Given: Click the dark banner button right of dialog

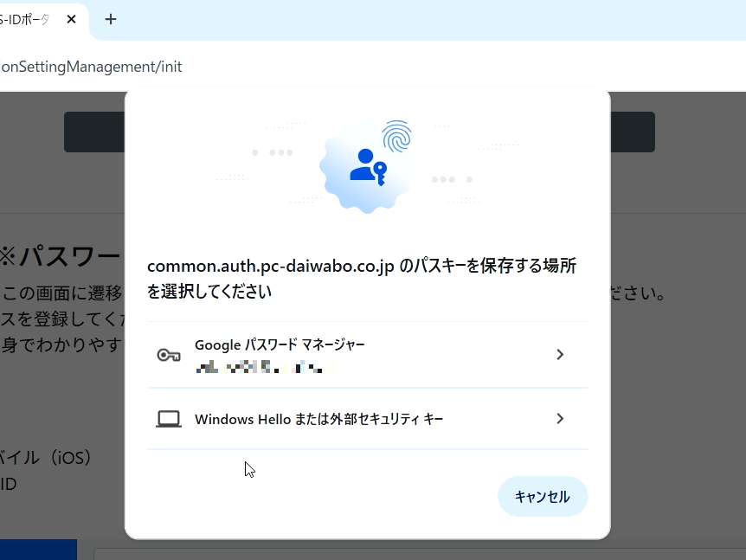Looking at the screenshot, I should click(632, 132).
